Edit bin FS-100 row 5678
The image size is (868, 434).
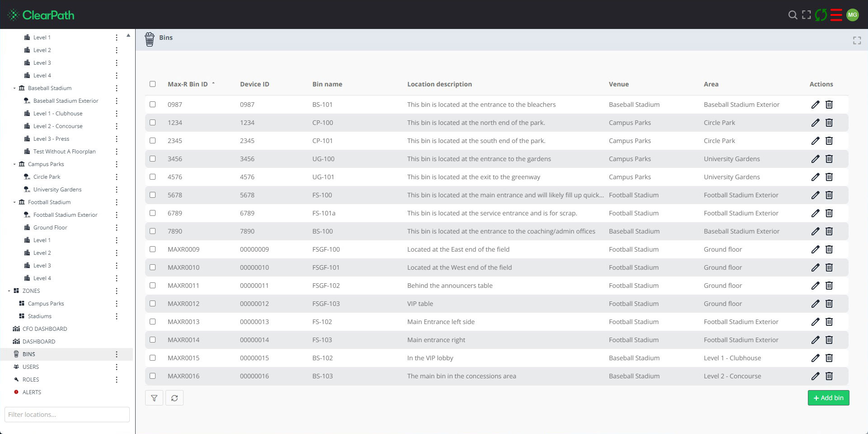click(815, 195)
